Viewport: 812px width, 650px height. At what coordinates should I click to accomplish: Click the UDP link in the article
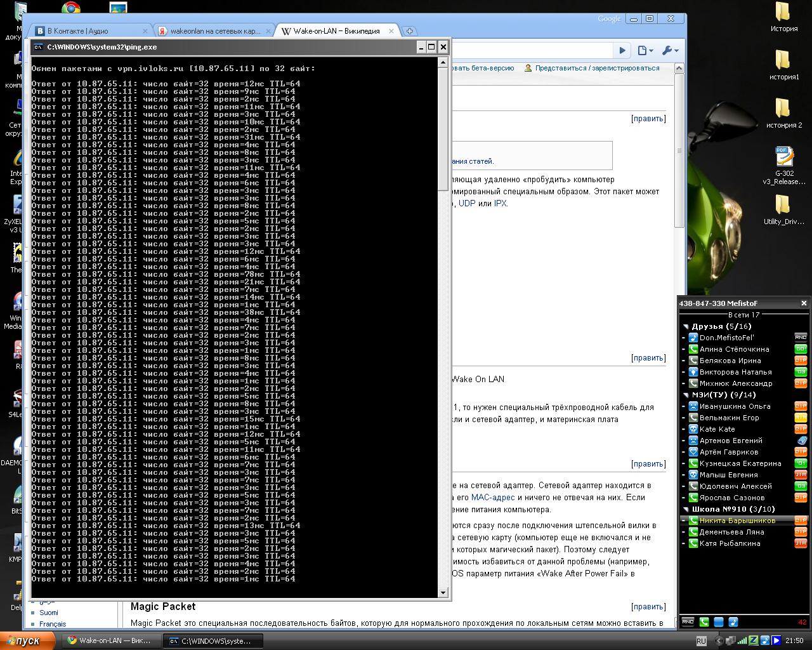point(467,204)
